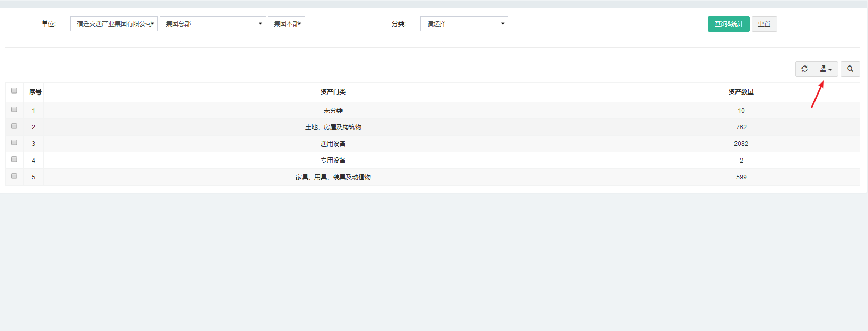Open the export data dropdown icon
Viewport: 868px width, 331px height.
(826, 69)
